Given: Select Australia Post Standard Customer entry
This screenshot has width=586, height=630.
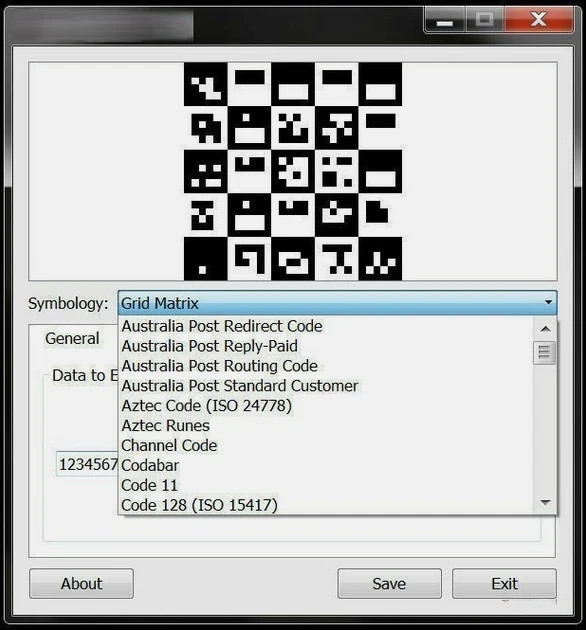Looking at the screenshot, I should [326, 386].
